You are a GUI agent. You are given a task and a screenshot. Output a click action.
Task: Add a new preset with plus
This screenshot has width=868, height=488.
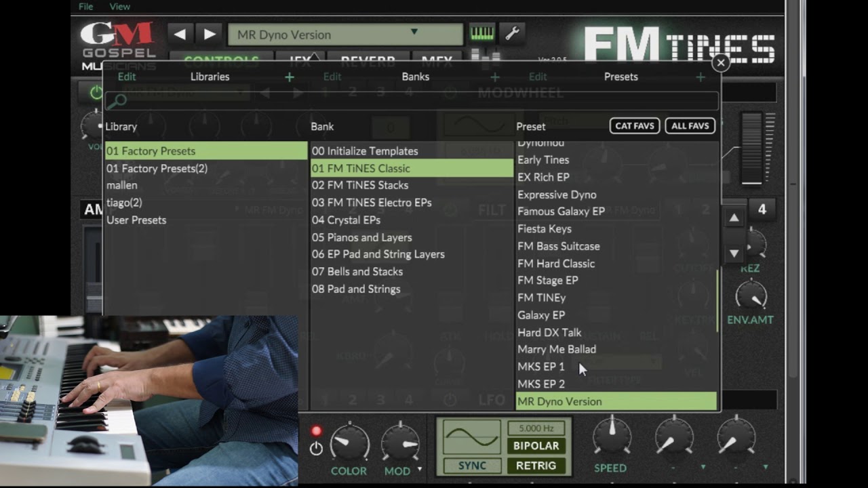pyautogui.click(x=701, y=77)
